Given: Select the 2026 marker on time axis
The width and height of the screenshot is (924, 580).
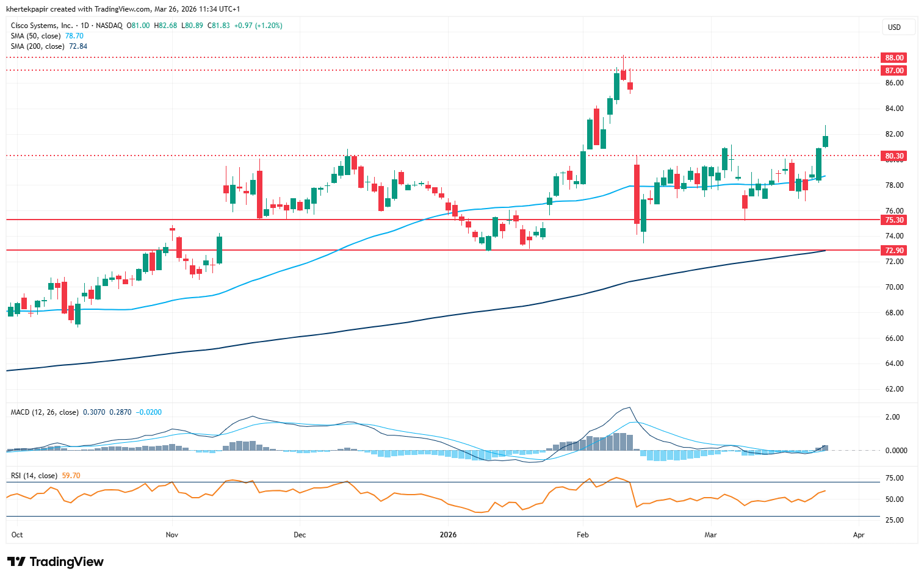Looking at the screenshot, I should (448, 535).
